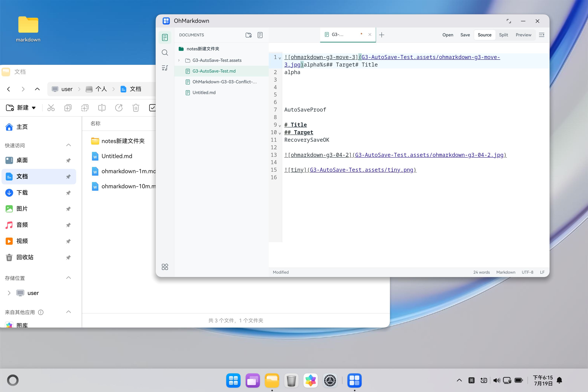Open the search panel in OhMarkdown sidebar
This screenshot has width=588, height=392.
tap(165, 53)
